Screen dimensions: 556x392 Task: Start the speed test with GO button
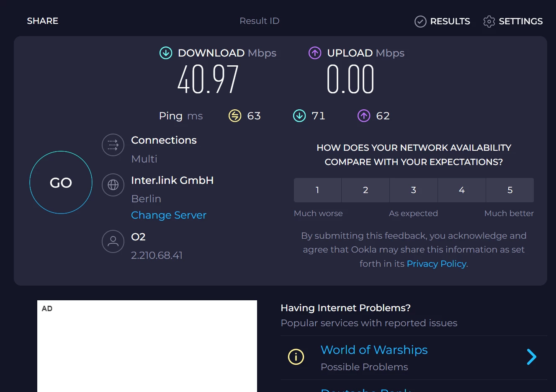click(x=61, y=183)
